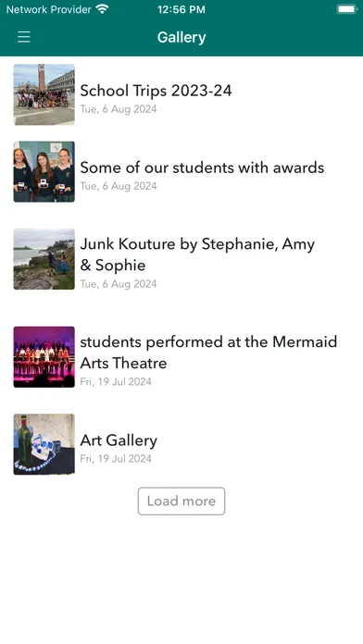The image size is (363, 644).
Task: Tap the Network Provider carrier label
Action: (x=48, y=9)
